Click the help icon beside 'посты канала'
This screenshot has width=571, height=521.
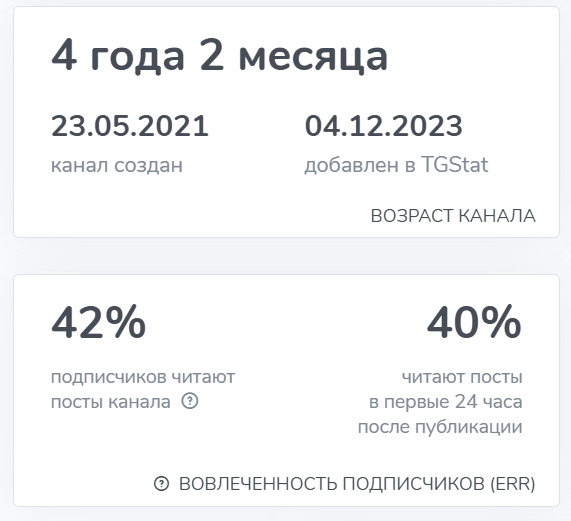tap(190, 401)
